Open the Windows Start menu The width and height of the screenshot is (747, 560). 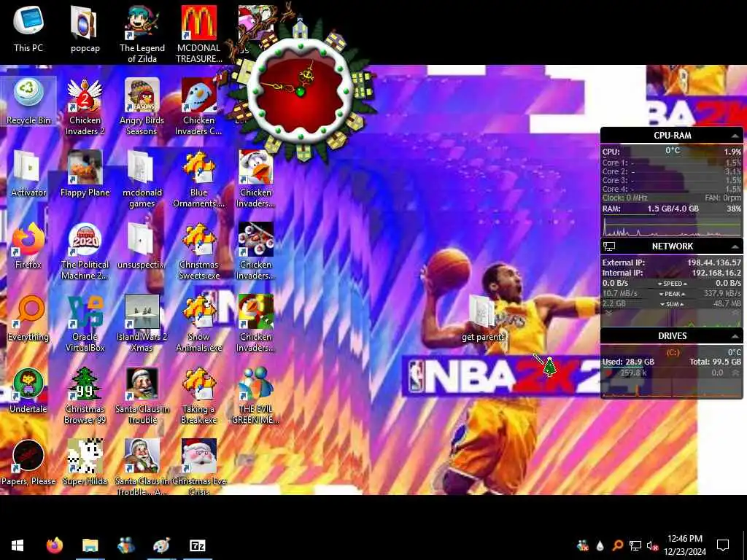coord(18,545)
